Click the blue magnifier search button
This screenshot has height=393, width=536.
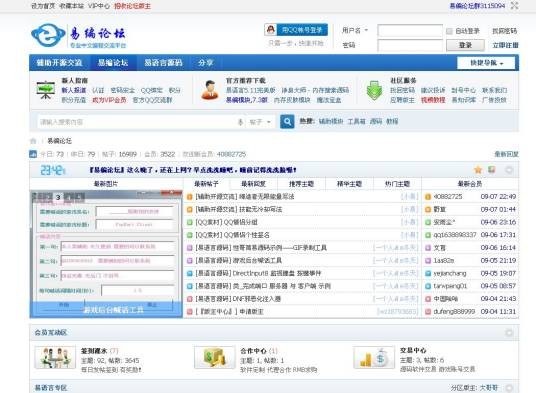pyautogui.click(x=287, y=121)
